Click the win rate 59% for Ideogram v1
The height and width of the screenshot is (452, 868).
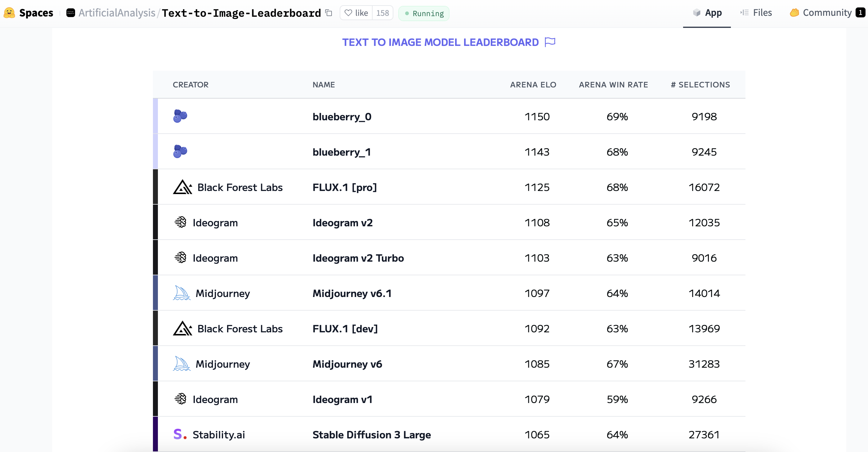(617, 400)
